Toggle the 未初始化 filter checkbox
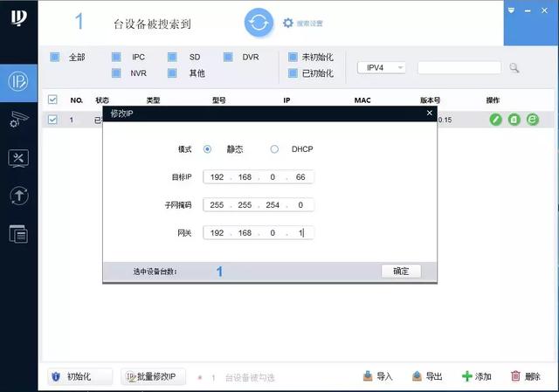The width and height of the screenshot is (559, 392). [293, 57]
